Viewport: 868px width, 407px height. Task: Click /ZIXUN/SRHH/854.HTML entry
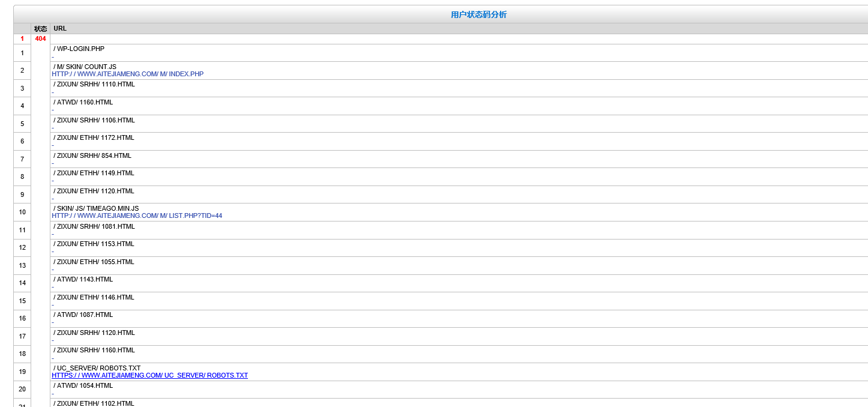tap(92, 155)
